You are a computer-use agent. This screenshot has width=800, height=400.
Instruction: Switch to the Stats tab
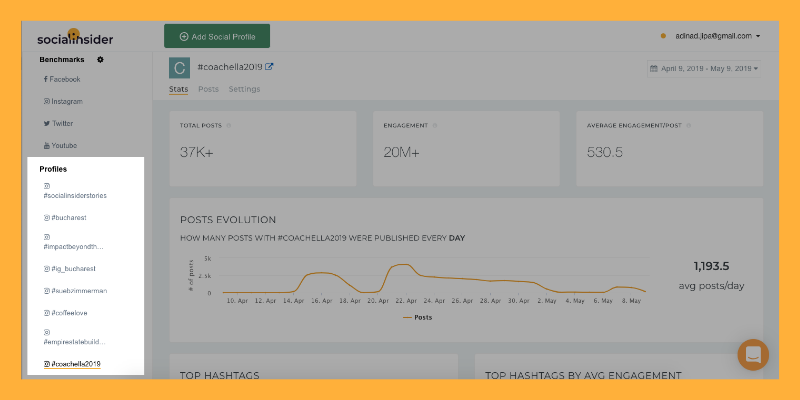pyautogui.click(x=179, y=89)
